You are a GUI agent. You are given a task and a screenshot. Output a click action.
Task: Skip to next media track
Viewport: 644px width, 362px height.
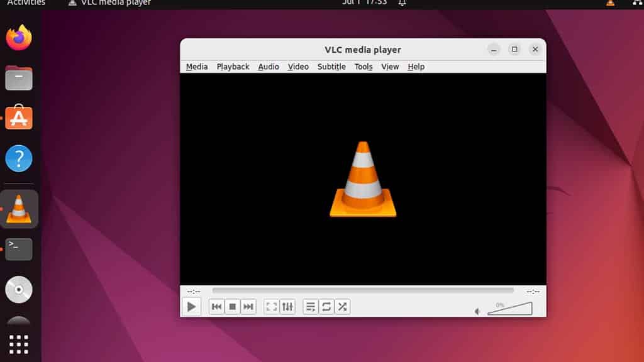[248, 307]
